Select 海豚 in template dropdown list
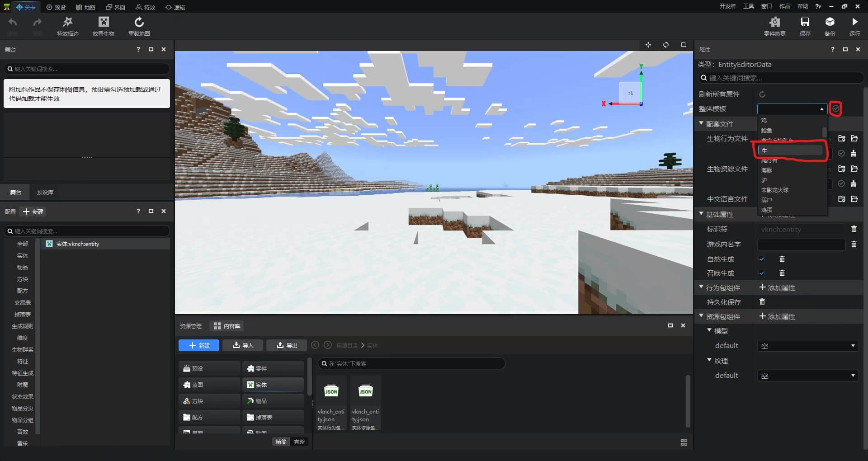The width and height of the screenshot is (868, 461). pos(790,170)
